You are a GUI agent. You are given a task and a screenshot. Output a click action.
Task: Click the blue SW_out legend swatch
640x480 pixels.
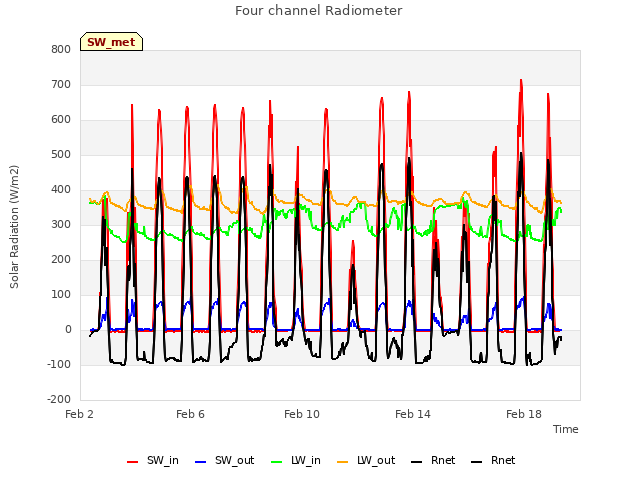[200, 462]
